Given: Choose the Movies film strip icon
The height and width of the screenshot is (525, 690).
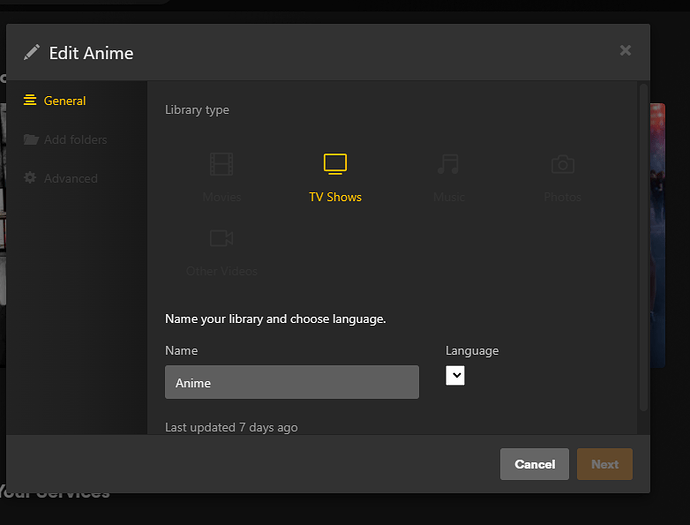Looking at the screenshot, I should pyautogui.click(x=221, y=164).
